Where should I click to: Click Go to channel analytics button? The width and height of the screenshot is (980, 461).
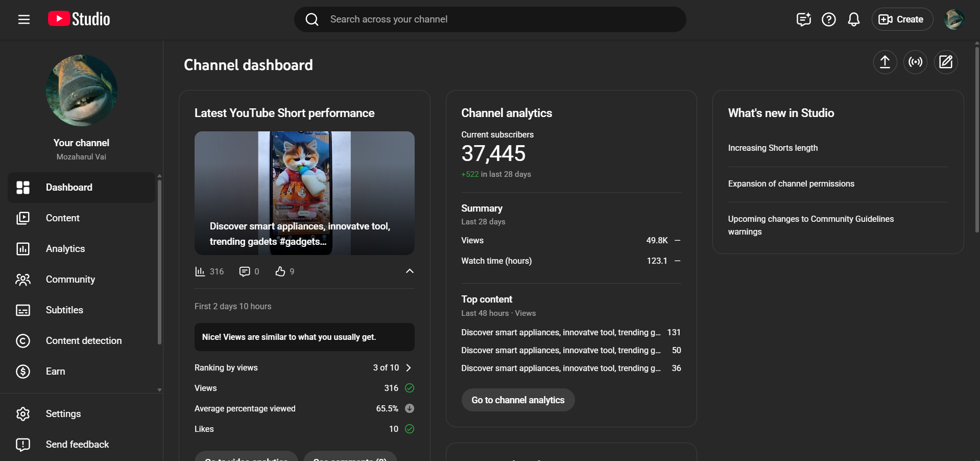[518, 400]
